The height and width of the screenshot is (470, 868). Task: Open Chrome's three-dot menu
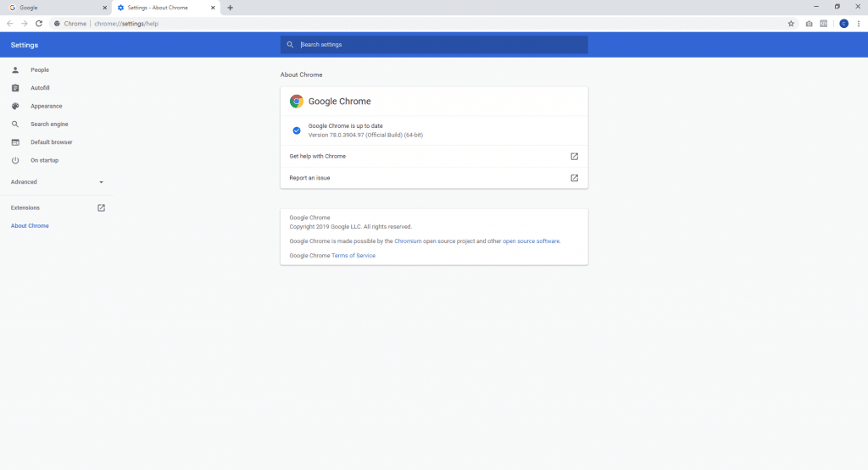[859, 24]
